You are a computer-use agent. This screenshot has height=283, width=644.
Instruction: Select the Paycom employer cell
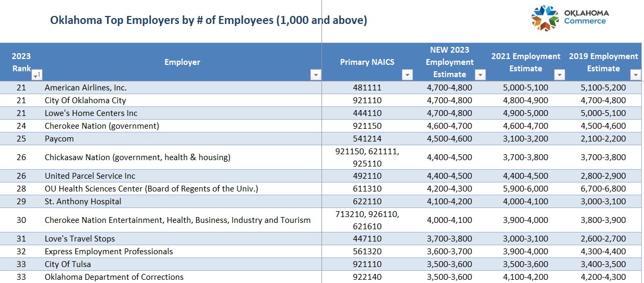point(59,138)
